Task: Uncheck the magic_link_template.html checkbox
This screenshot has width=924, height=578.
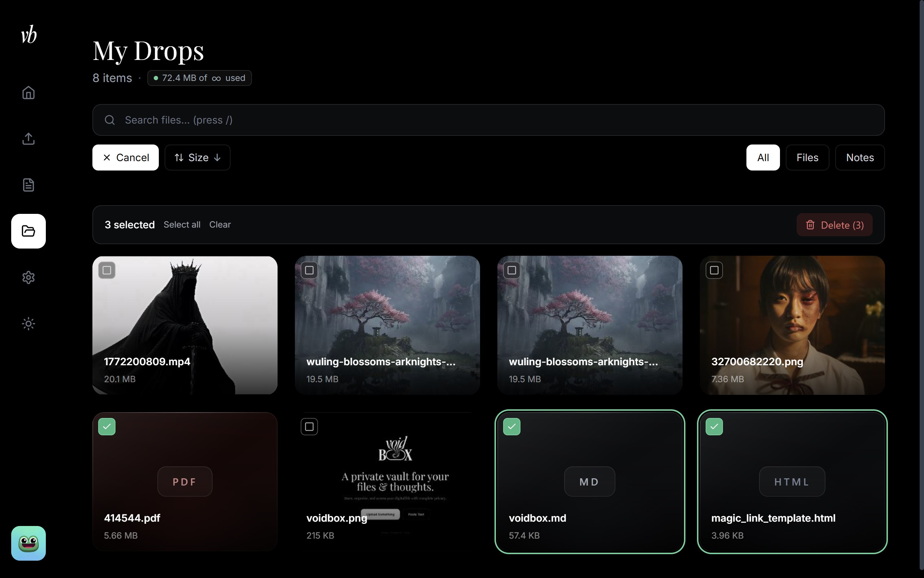Action: (714, 427)
